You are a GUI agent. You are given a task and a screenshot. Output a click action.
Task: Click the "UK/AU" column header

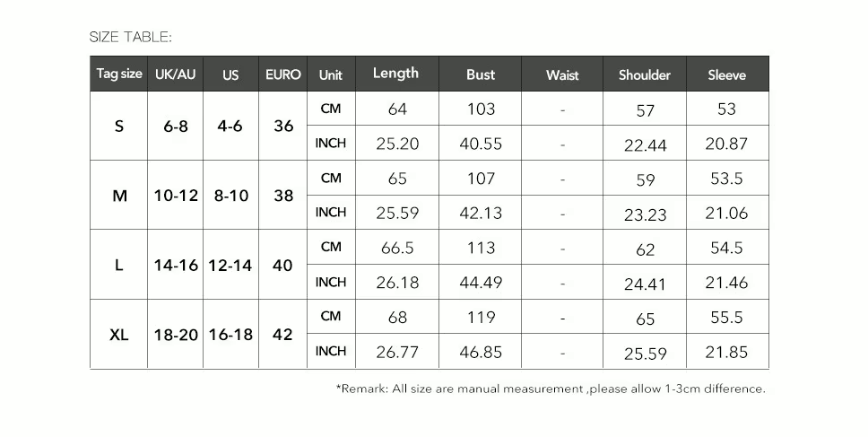[x=175, y=74]
